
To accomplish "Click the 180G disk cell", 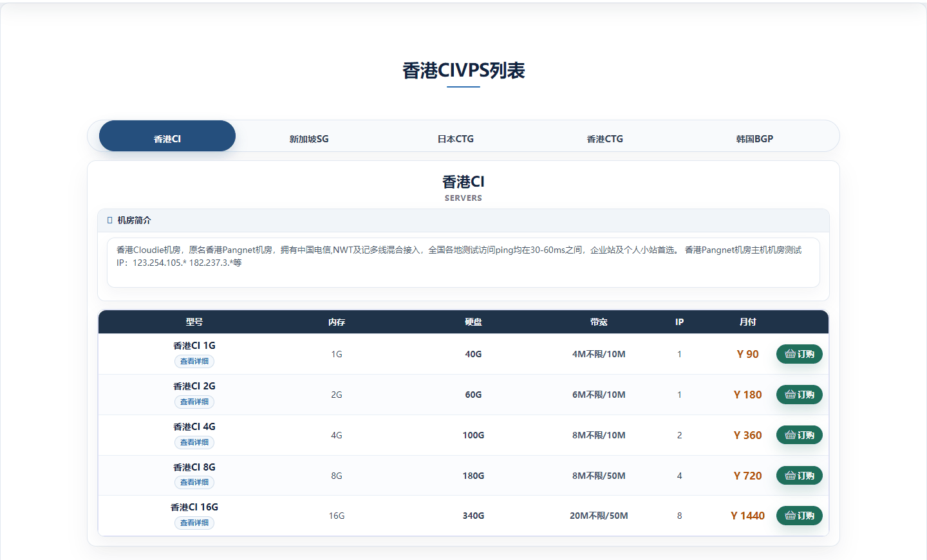I will coord(474,476).
